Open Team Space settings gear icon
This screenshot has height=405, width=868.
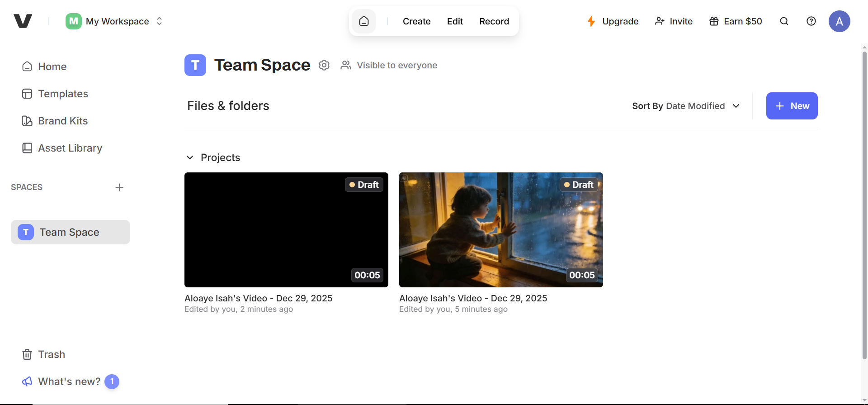pos(324,65)
